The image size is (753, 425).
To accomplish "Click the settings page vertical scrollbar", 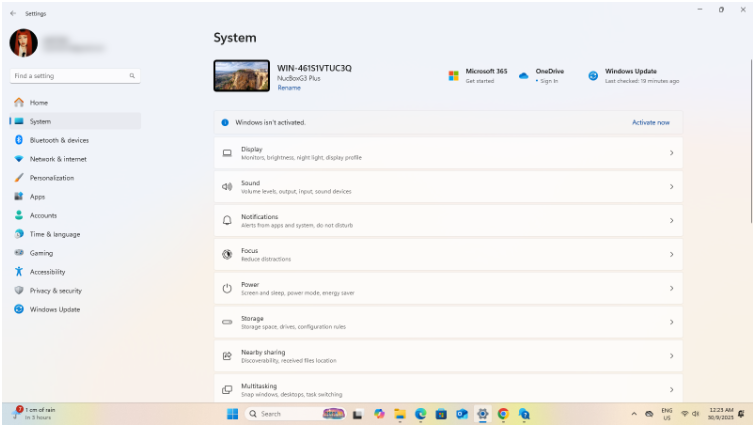I will pos(751,141).
